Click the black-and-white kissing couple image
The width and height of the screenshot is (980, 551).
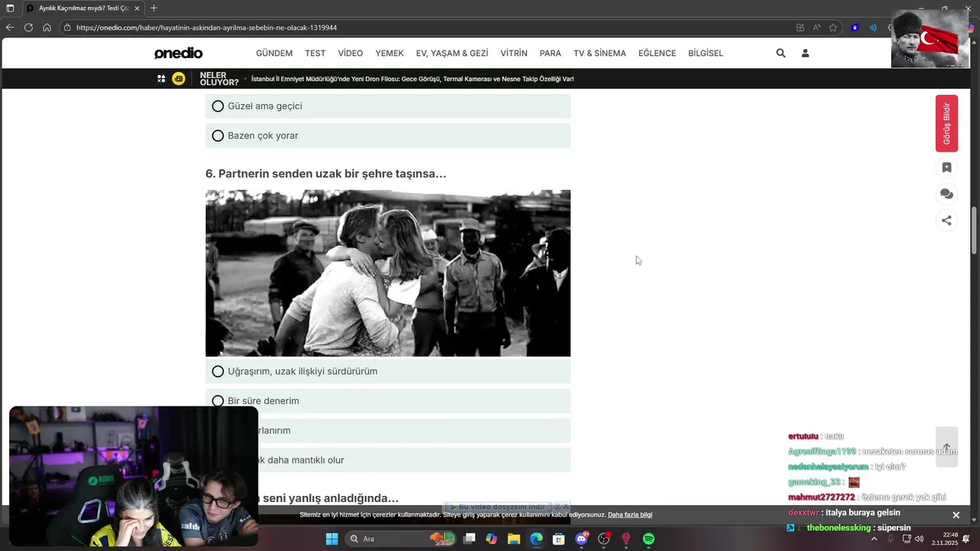pyautogui.click(x=387, y=273)
